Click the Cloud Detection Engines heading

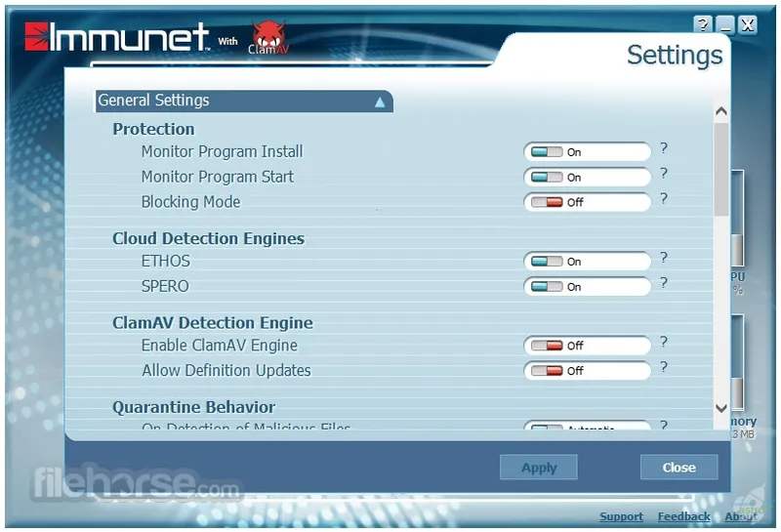(x=208, y=238)
